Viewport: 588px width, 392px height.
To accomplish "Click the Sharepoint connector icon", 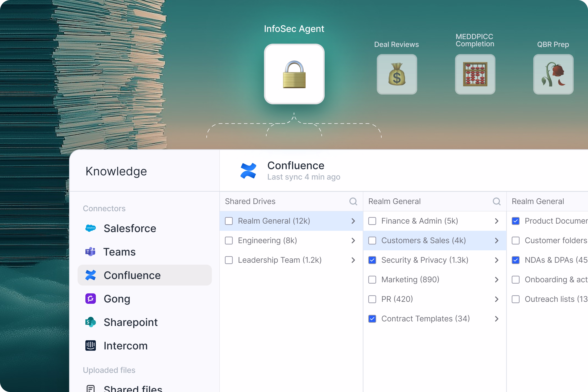I will [90, 322].
